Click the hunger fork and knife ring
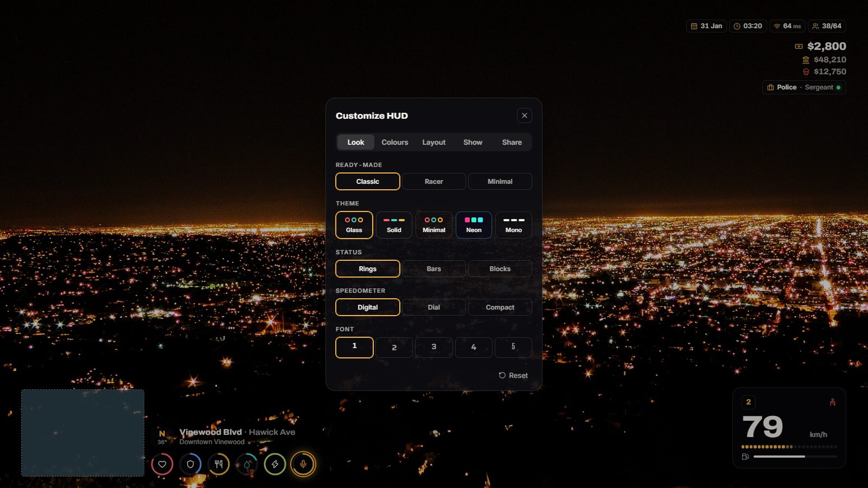 (219, 464)
